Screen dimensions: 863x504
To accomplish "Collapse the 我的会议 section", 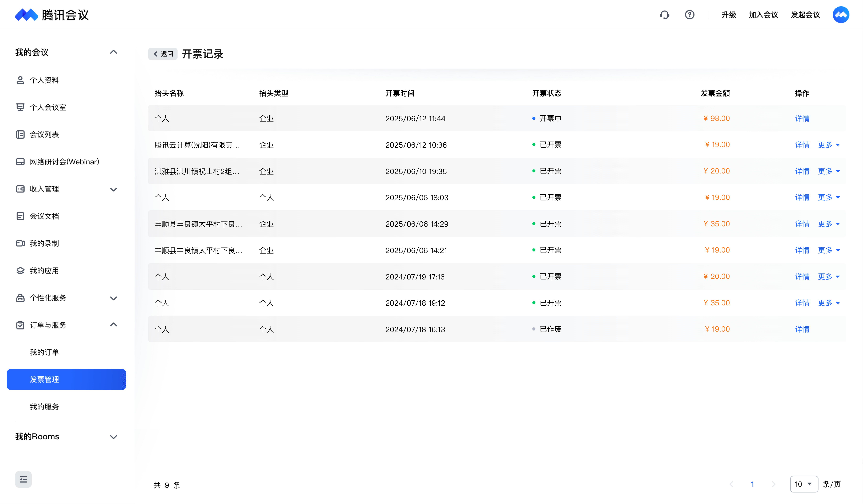I will tap(113, 52).
